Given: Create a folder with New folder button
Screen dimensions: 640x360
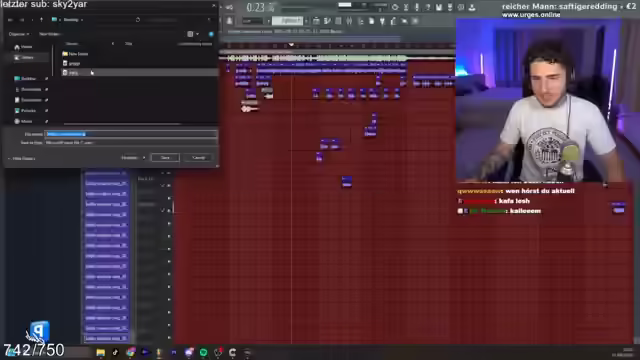Looking at the screenshot, I should click(x=50, y=34).
